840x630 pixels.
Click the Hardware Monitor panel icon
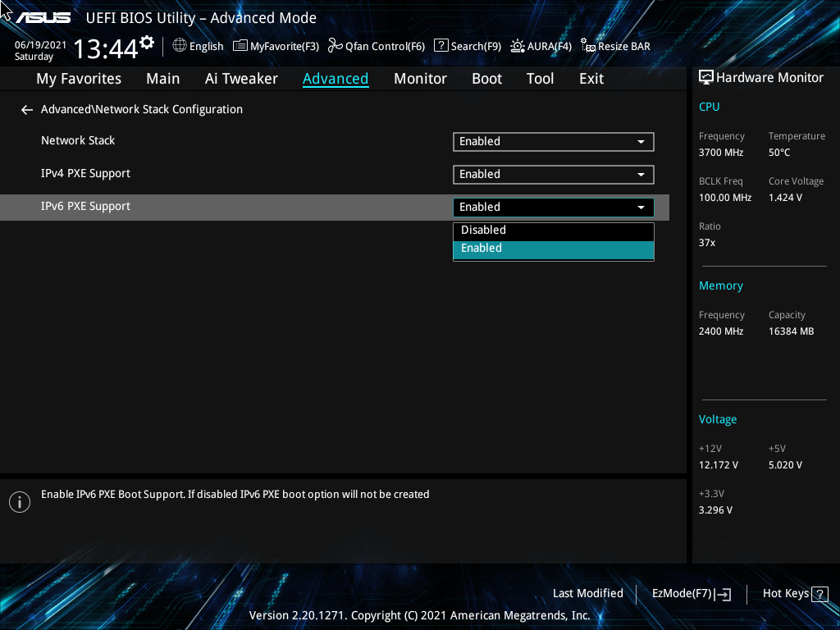(x=706, y=77)
